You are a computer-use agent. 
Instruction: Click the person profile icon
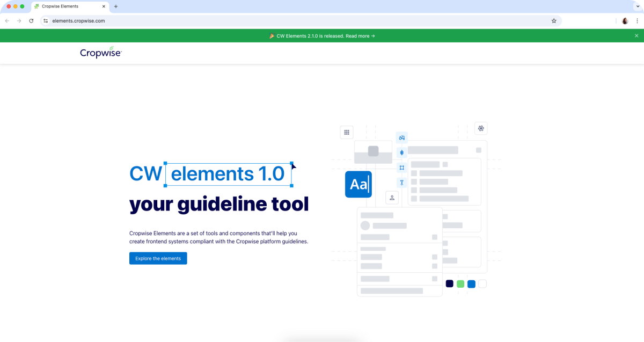(392, 198)
